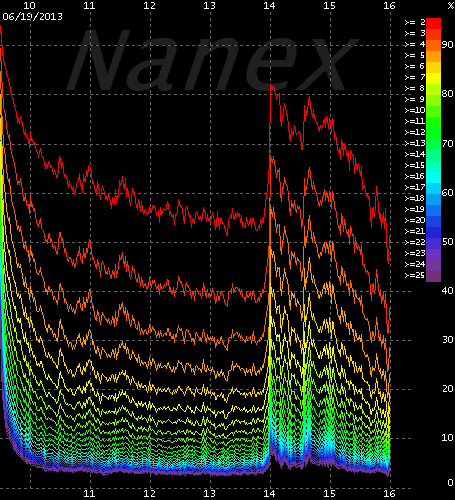Choose the purple >=25 legend swatch

click(433, 276)
